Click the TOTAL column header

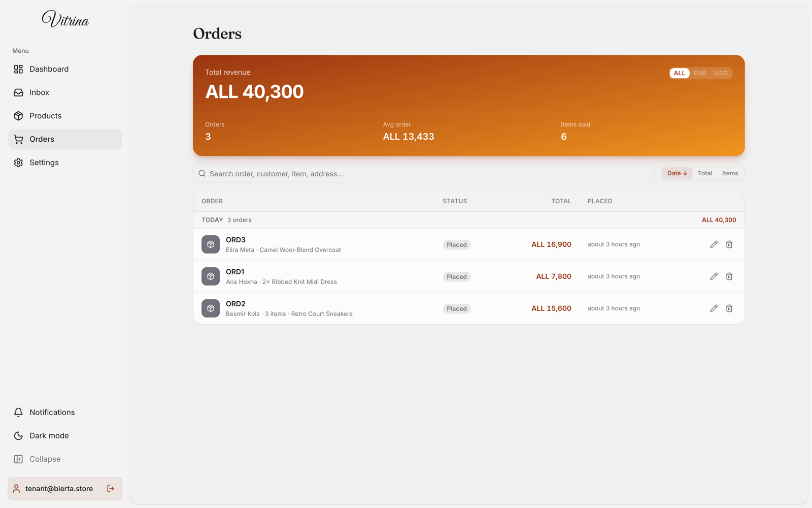pos(561,201)
